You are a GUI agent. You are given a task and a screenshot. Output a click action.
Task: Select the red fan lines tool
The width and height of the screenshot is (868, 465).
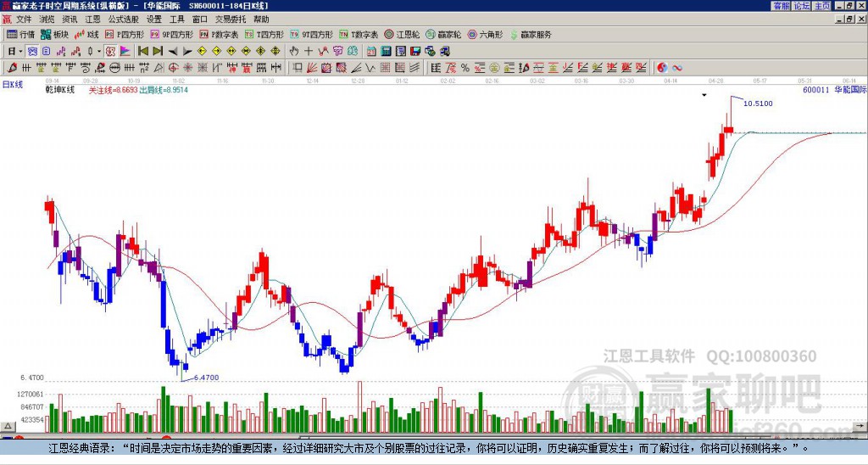(312, 68)
